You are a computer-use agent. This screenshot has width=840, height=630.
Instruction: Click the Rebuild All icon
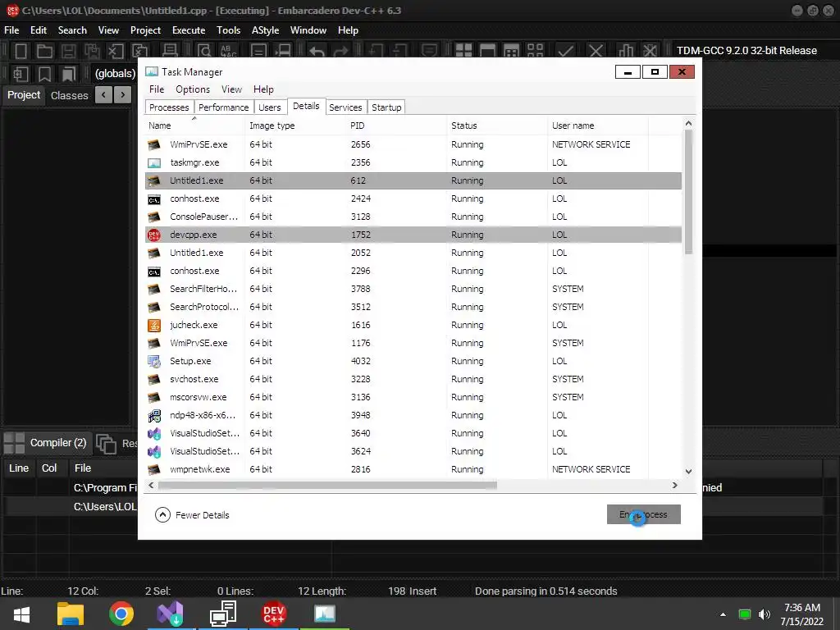[x=535, y=51]
